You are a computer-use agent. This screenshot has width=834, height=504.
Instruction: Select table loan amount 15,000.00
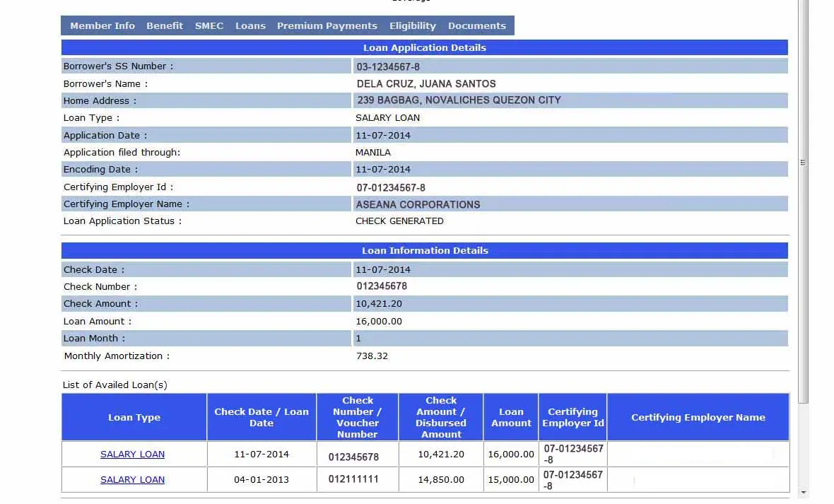coord(510,479)
